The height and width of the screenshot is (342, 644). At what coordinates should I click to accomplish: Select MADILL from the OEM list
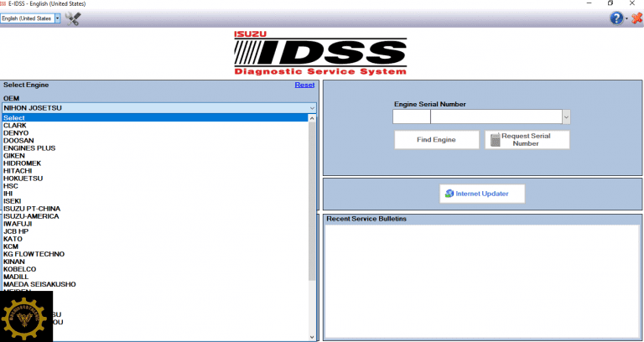(155, 277)
